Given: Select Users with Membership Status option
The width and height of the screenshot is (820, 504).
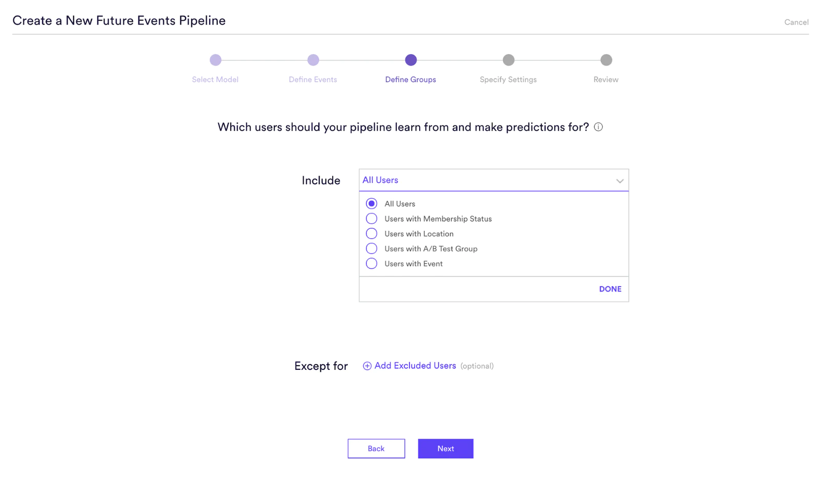Looking at the screenshot, I should 372,219.
